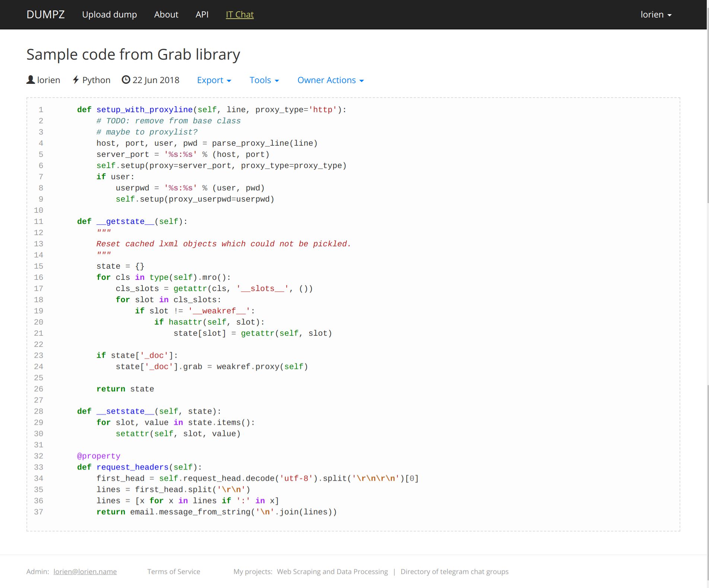This screenshot has width=709, height=588.
Task: Expand the Tools dropdown menu
Action: [x=264, y=80]
